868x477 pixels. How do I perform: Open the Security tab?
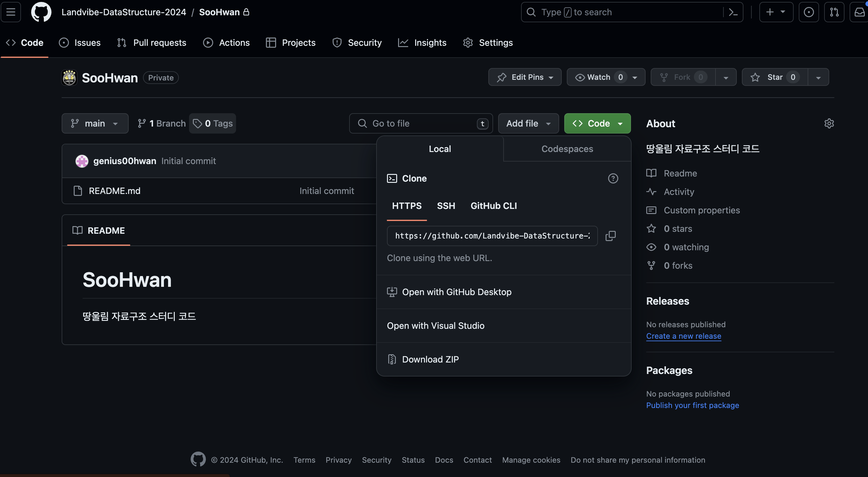(357, 43)
